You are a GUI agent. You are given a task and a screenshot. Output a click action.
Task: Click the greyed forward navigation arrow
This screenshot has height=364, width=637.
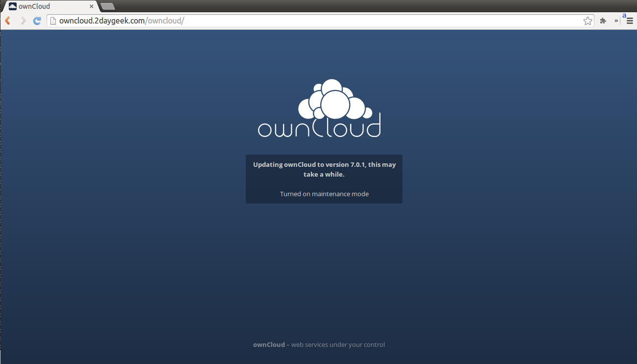[23, 21]
